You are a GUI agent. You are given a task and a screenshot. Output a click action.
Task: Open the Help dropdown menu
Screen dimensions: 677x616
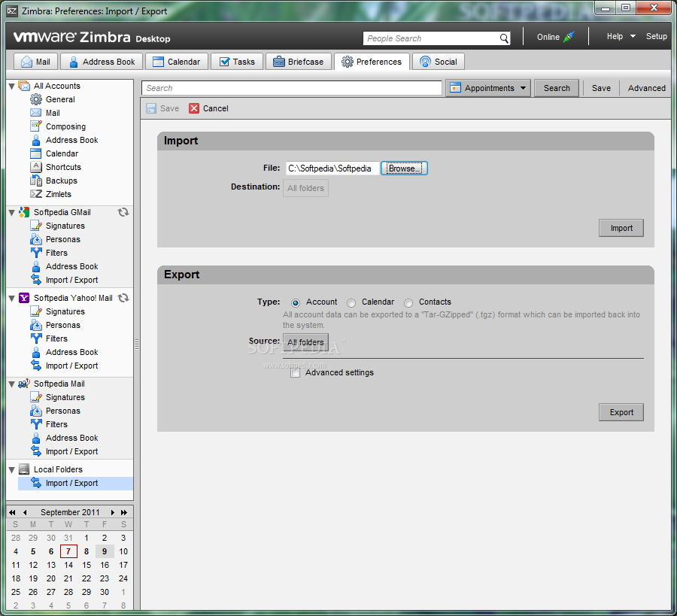(x=621, y=36)
